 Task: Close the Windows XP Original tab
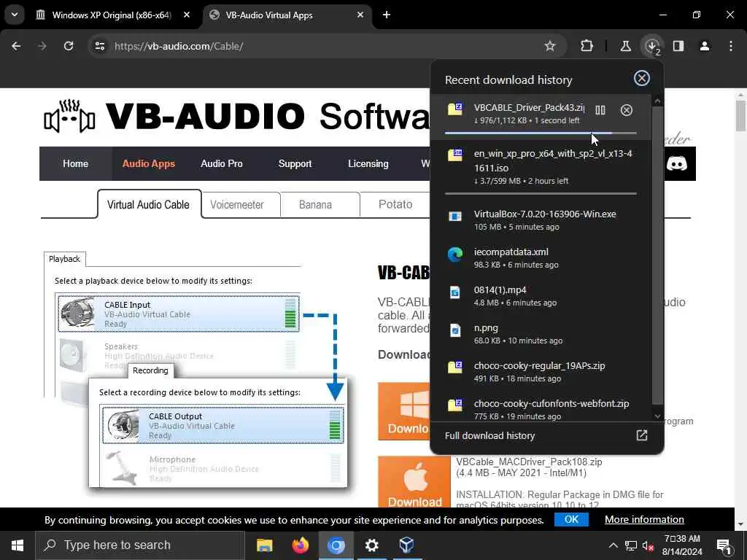[x=187, y=15]
